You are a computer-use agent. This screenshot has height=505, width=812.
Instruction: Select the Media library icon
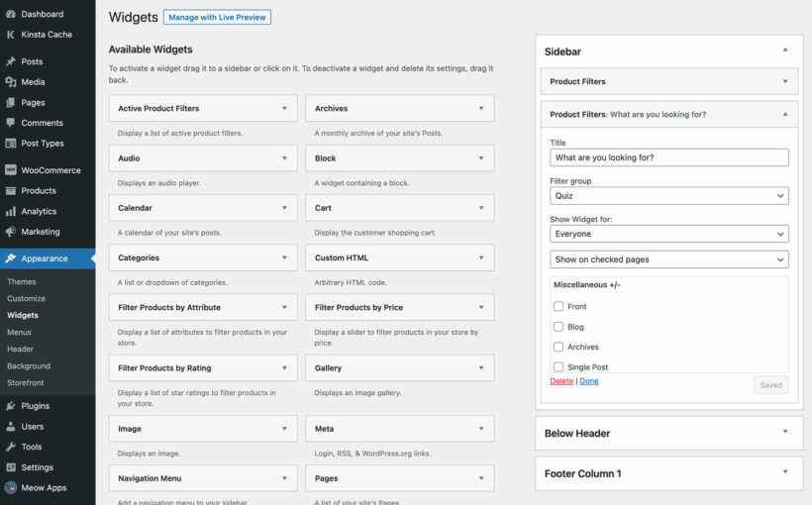click(10, 82)
